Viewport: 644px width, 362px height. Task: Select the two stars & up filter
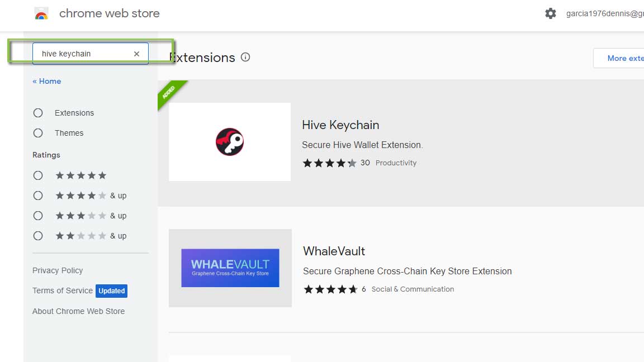(38, 236)
